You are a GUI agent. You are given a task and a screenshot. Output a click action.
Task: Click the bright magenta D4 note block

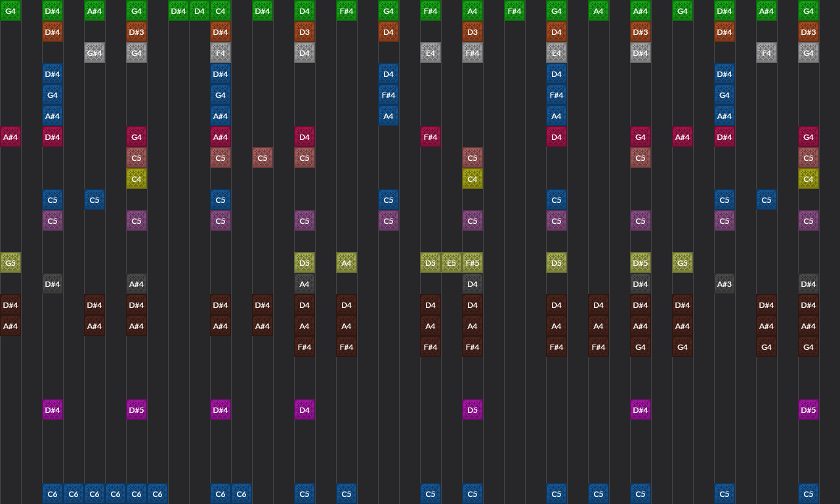pos(304,409)
